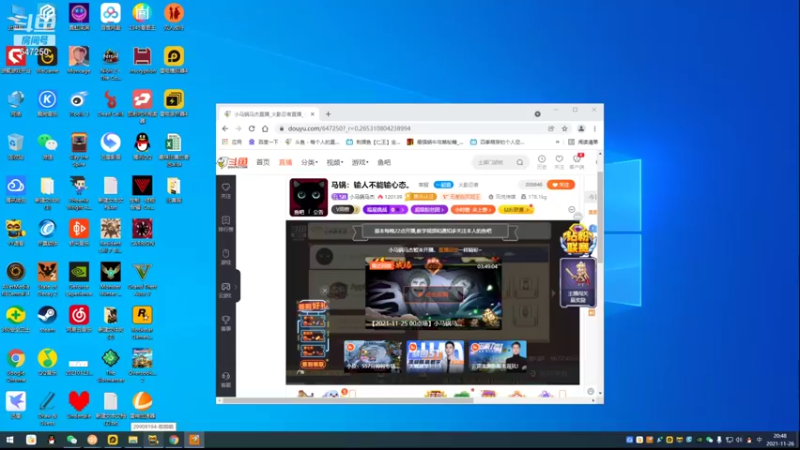
Task: Click the Chrome reload page icon
Action: coord(252,129)
